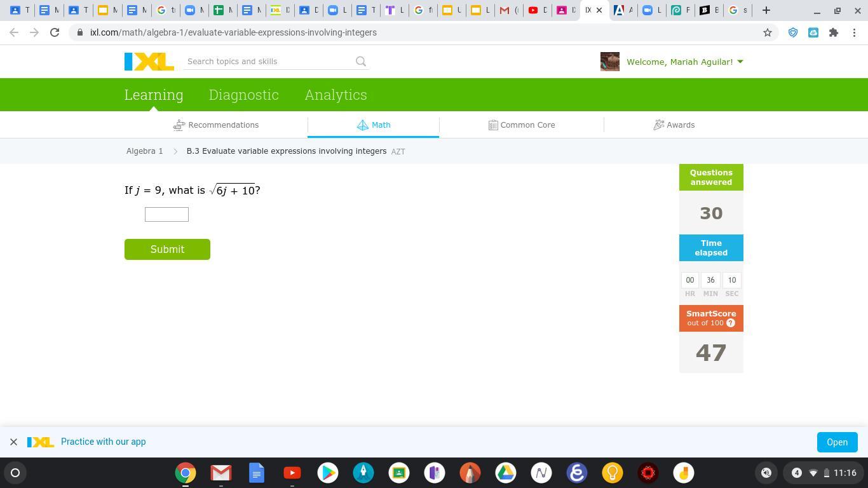Click the Open app button
The width and height of the screenshot is (868, 488).
(837, 442)
